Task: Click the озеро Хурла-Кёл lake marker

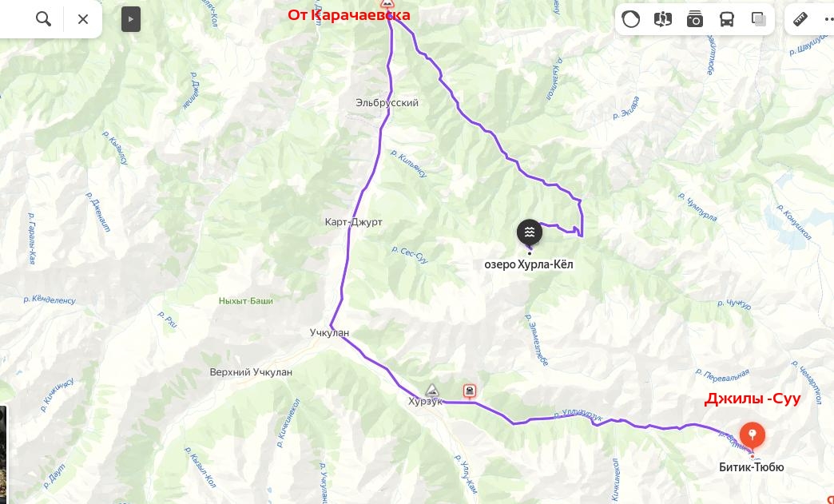Action: pos(529,232)
